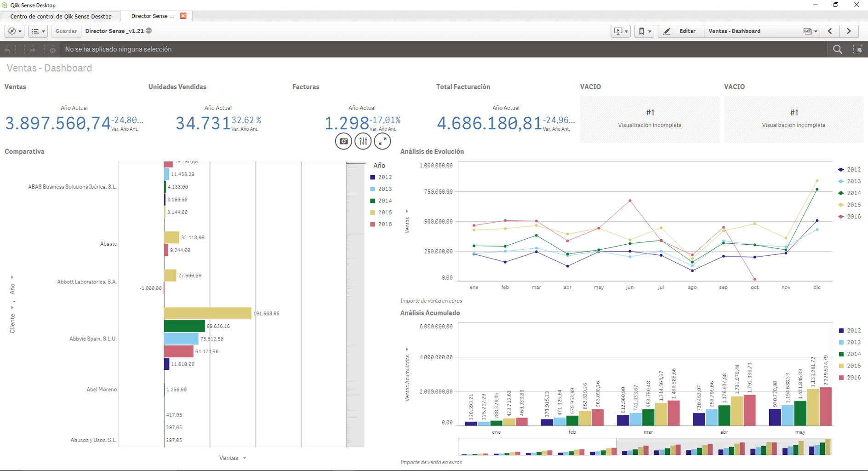
Task: Select 2015 in Comparativa Año legend
Action: point(381,213)
